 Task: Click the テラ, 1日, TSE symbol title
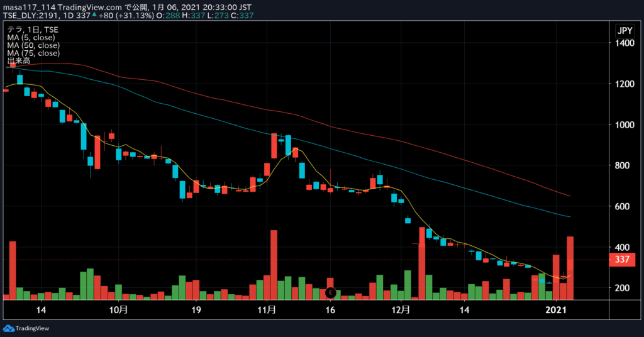coord(33,30)
